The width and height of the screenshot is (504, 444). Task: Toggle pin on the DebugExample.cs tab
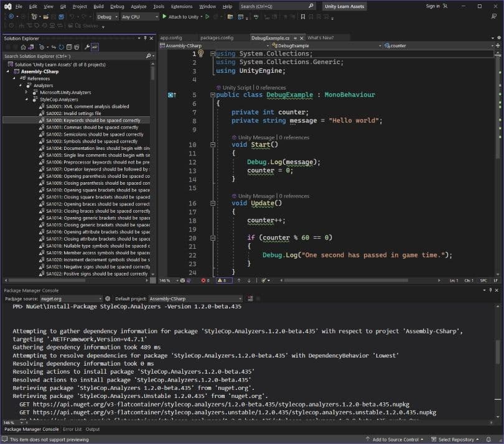pos(296,38)
